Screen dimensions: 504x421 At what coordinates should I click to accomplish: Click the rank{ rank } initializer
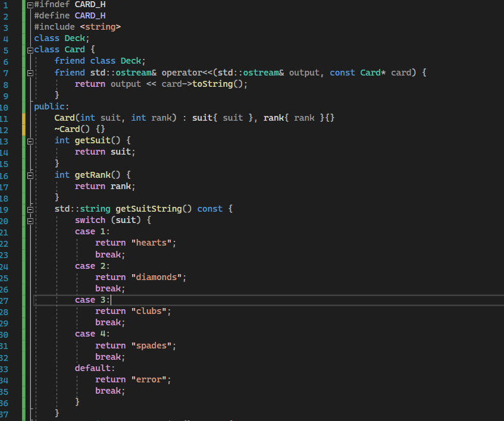click(x=294, y=118)
